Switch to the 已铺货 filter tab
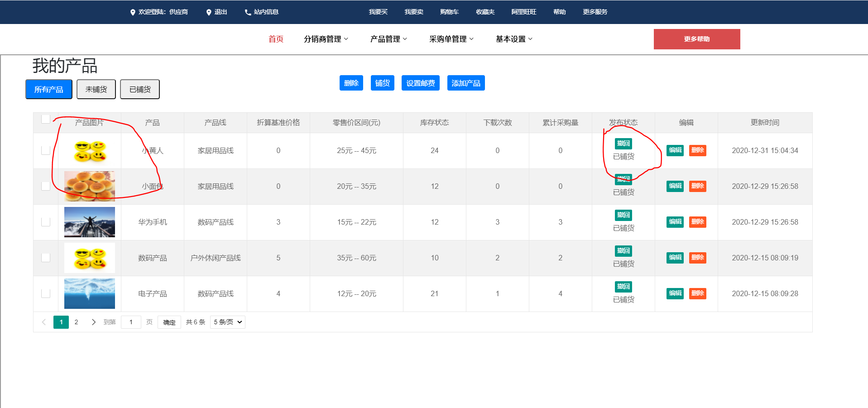 tap(139, 89)
